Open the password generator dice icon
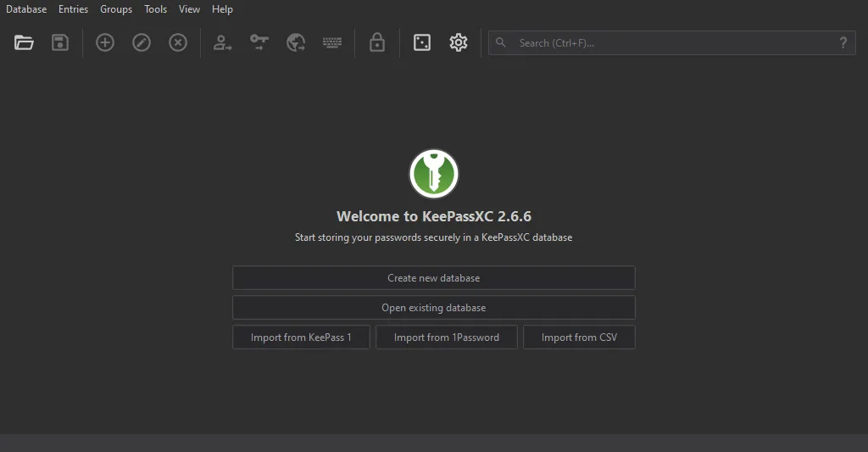Image resolution: width=868 pixels, height=452 pixels. (422, 42)
